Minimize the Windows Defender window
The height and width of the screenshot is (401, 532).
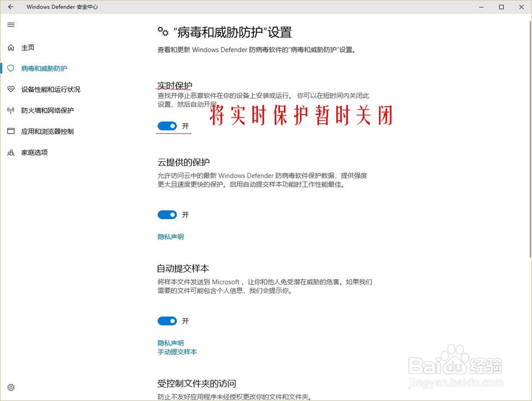coord(481,7)
